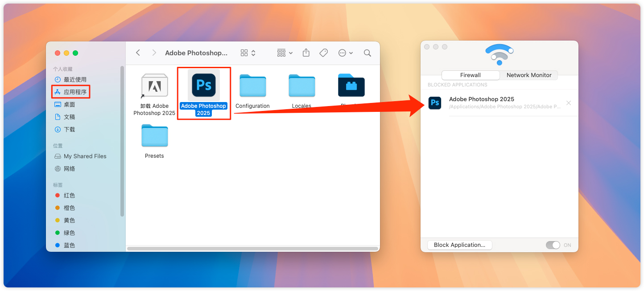The height and width of the screenshot is (291, 644).
Task: Click the Finder horizontal scrollbar
Action: click(252, 249)
